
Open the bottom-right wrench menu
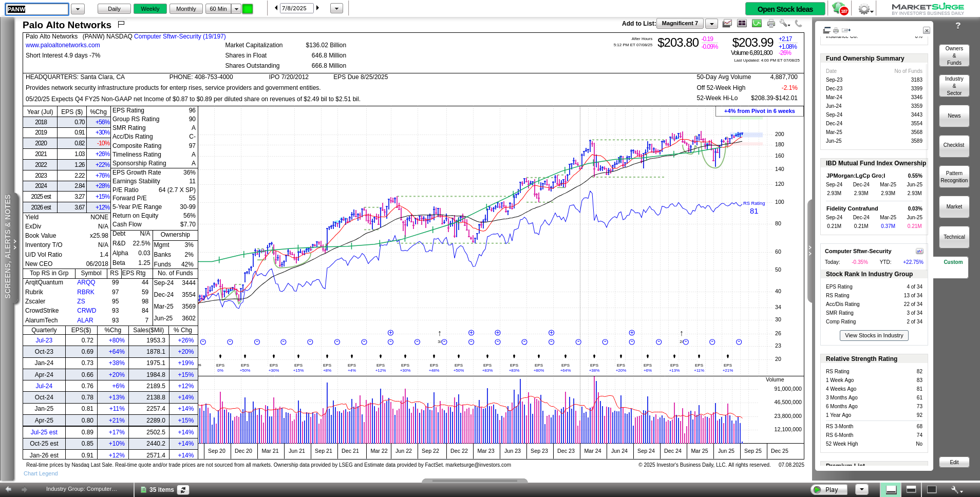click(956, 490)
